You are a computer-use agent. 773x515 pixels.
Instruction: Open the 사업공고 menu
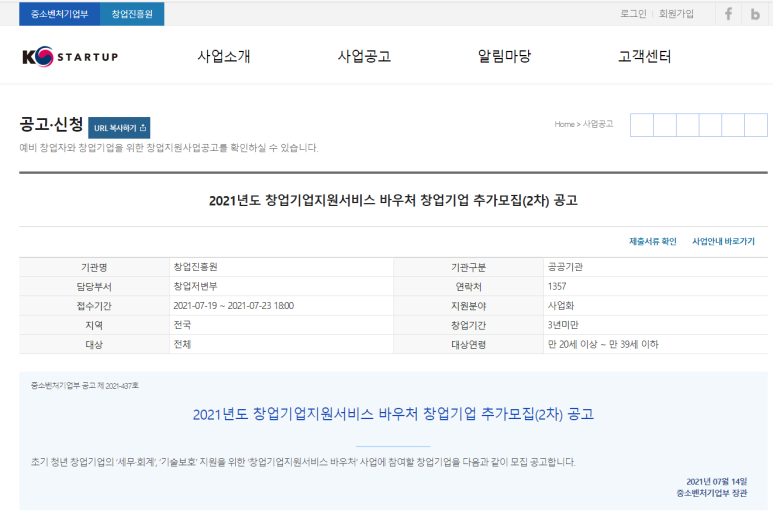point(364,56)
